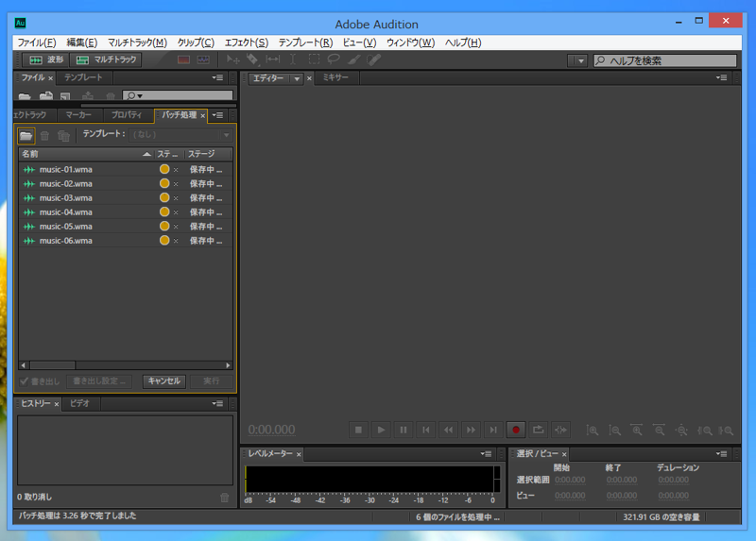Image resolution: width=756 pixels, height=541 pixels.
Task: Click Zoom Out (Time) icon
Action: (x=659, y=431)
